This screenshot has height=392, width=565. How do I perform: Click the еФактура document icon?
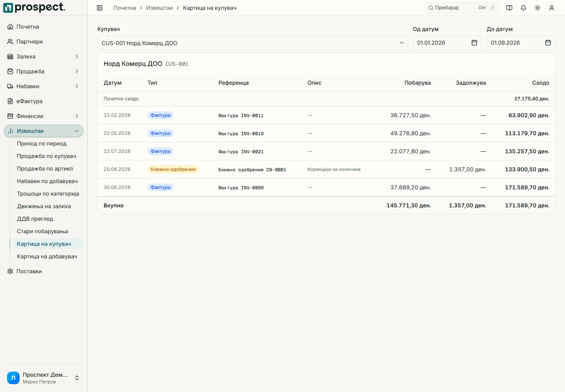pyautogui.click(x=10, y=101)
